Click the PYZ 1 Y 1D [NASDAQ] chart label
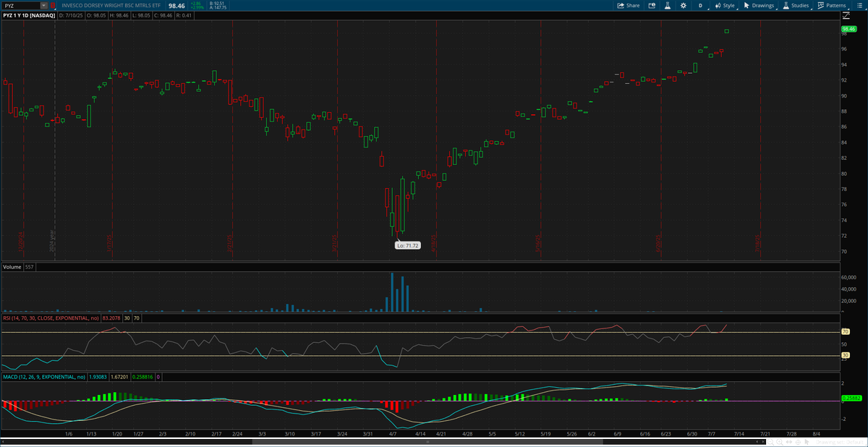Viewport: 868px width, 447px height. point(29,15)
